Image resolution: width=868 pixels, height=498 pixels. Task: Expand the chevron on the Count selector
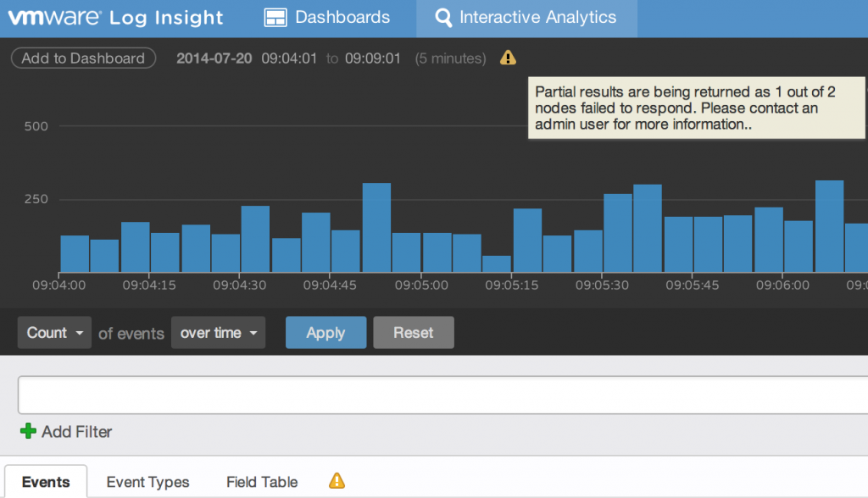pos(79,332)
